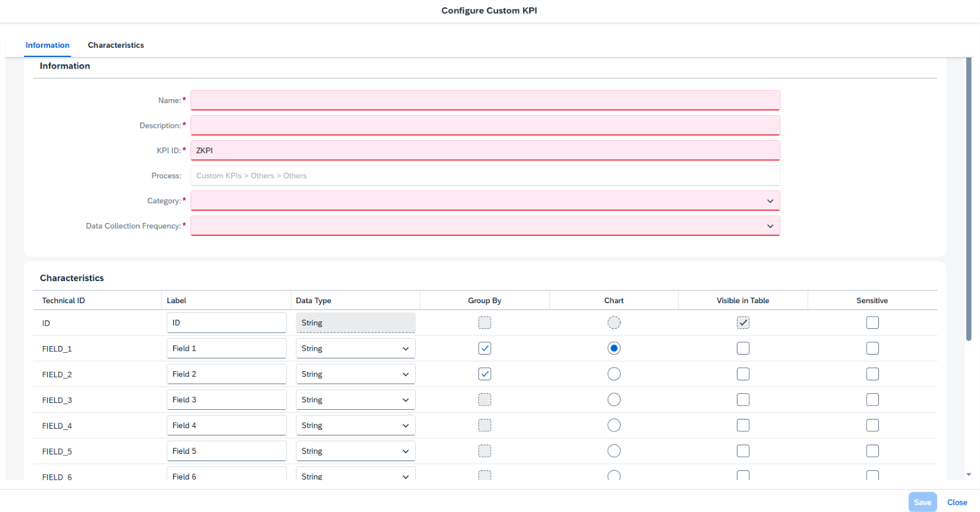Check Sensitive for FIELD_3
The width and height of the screenshot is (980, 512).
point(872,400)
